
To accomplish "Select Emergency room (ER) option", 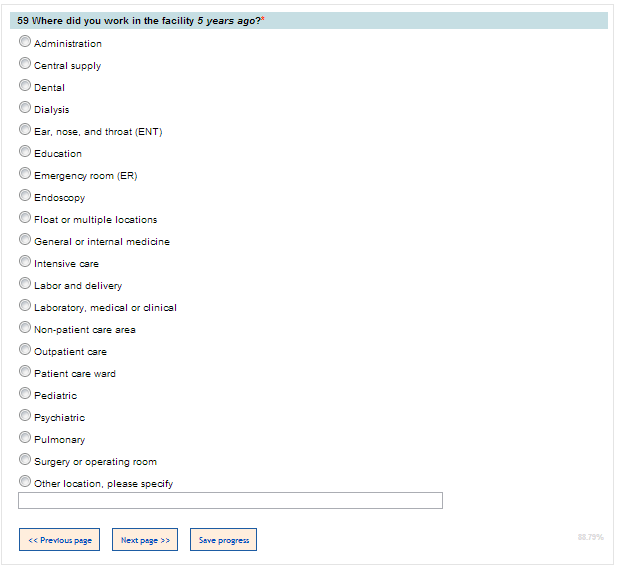I will (x=25, y=175).
